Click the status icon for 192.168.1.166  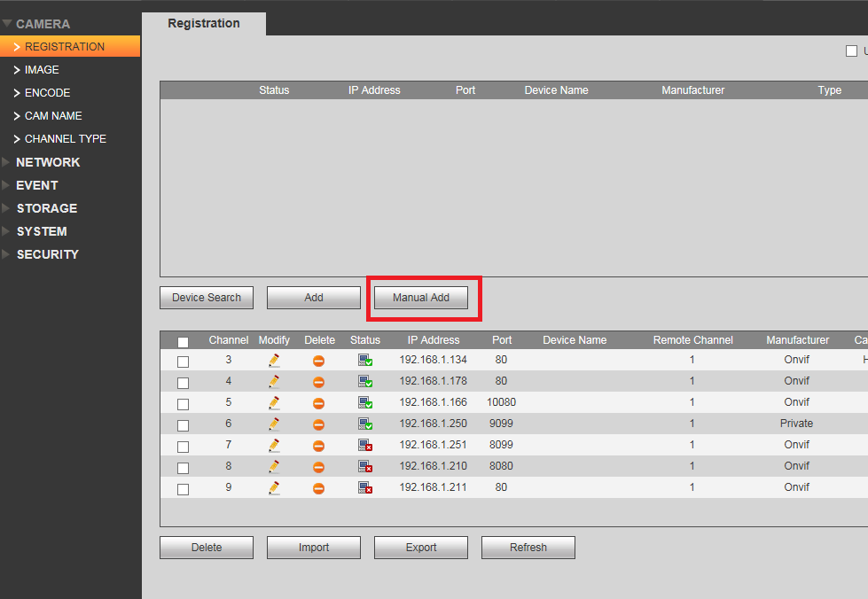click(x=364, y=402)
